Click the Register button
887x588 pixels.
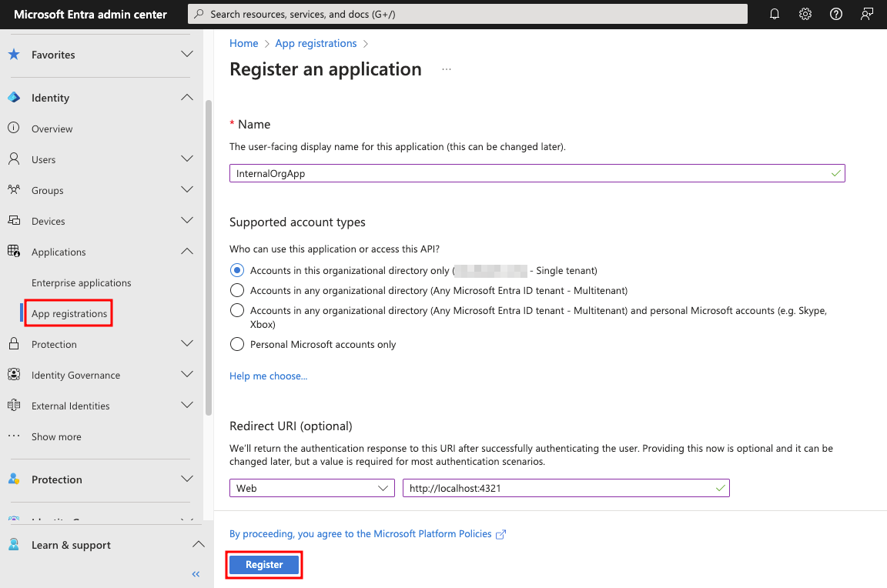[x=264, y=564]
